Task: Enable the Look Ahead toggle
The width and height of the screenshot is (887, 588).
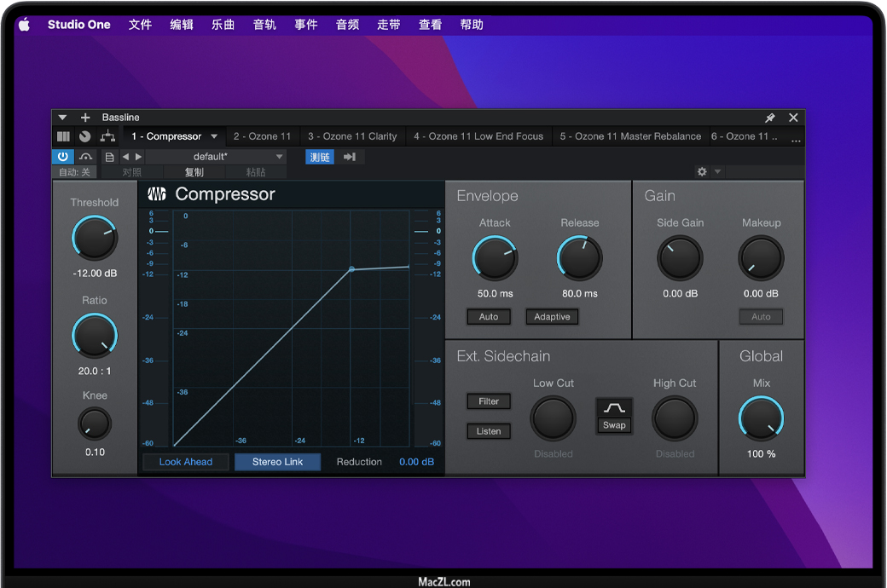Action: 186,462
